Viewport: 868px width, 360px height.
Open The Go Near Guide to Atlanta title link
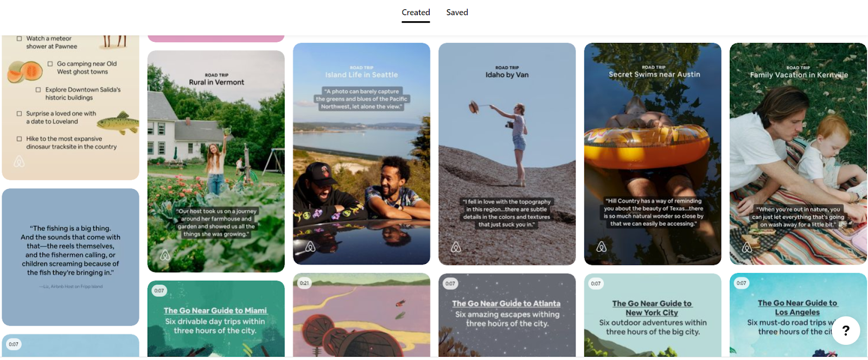click(x=506, y=304)
